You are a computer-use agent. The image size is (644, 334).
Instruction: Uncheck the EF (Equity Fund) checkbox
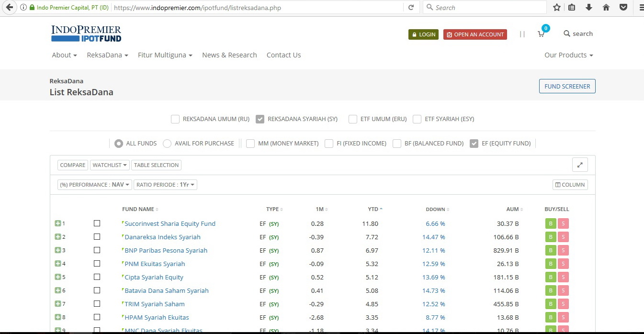tap(474, 144)
